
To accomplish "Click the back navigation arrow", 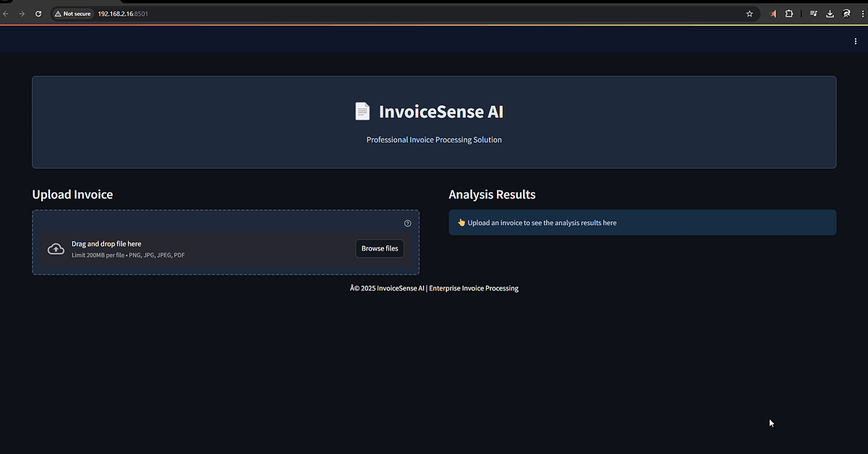I will point(7,13).
